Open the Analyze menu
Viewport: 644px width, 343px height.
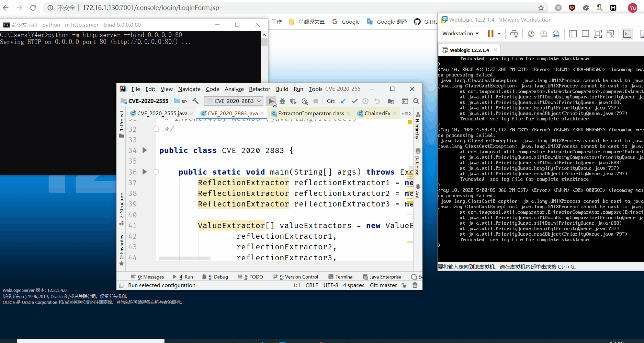234,89
